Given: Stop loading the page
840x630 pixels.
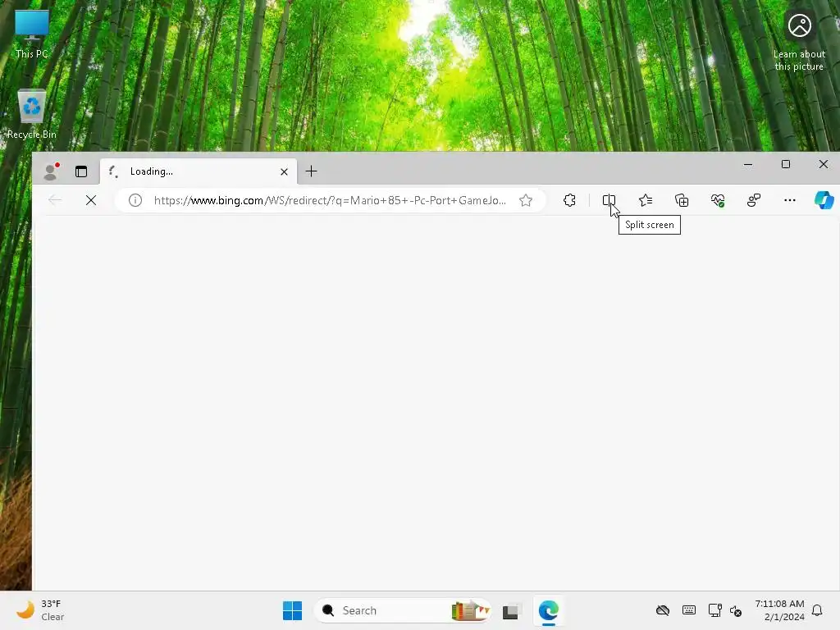Looking at the screenshot, I should point(91,200).
